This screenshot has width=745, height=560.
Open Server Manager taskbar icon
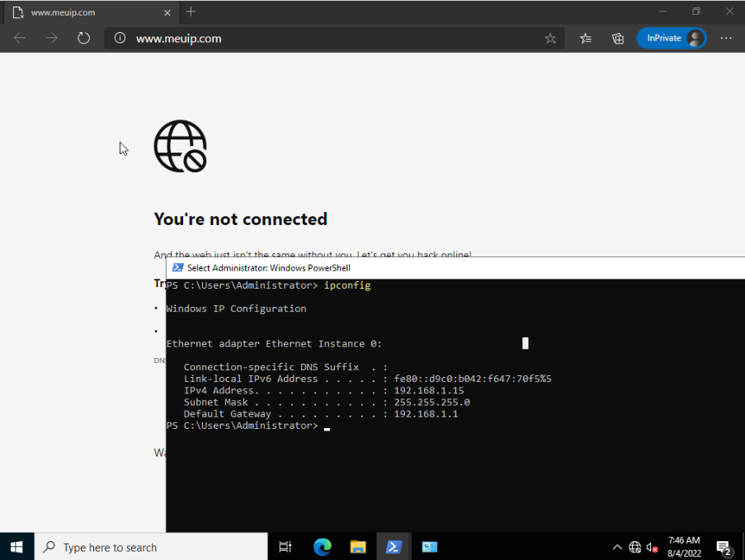click(x=430, y=547)
